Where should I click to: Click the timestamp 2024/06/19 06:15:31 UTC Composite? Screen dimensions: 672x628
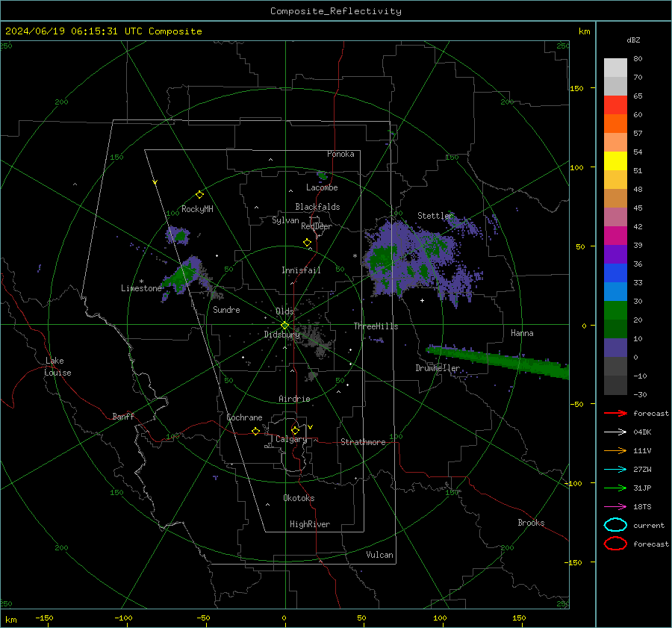pyautogui.click(x=103, y=31)
